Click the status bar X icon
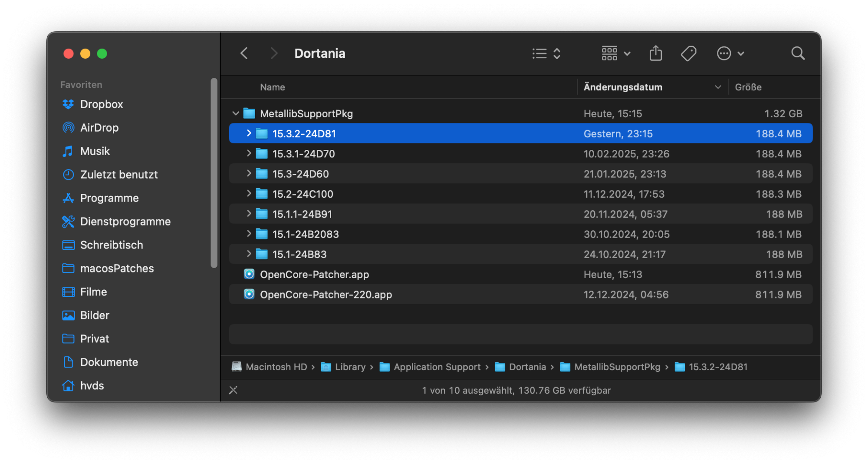The width and height of the screenshot is (868, 464). (x=233, y=390)
